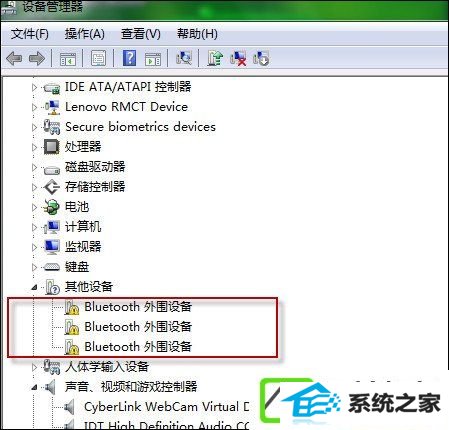Click Scan for hardware changes icon
The image size is (449, 430).
tap(184, 58)
